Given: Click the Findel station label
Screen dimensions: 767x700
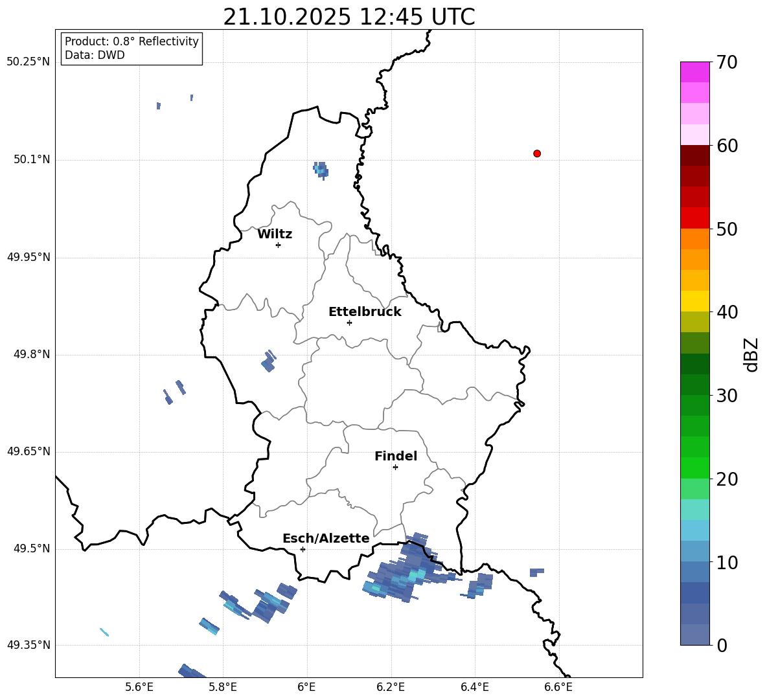Looking at the screenshot, I should (396, 456).
